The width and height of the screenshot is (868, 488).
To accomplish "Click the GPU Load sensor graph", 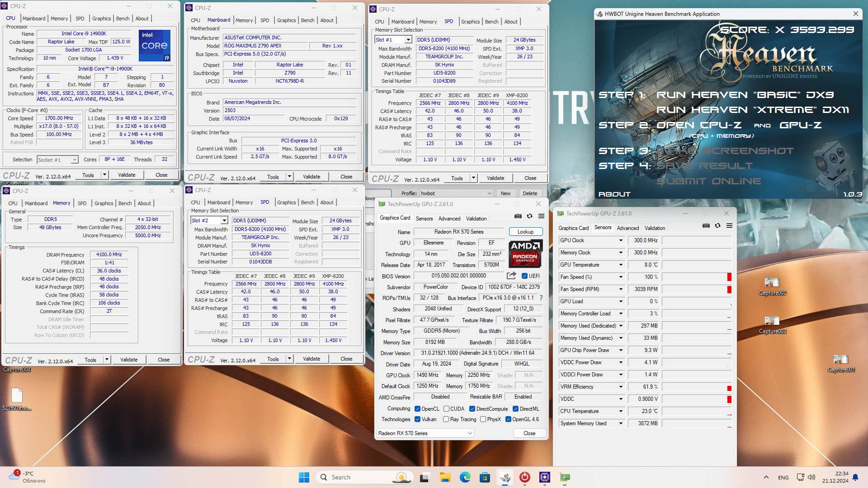I will pos(697,301).
